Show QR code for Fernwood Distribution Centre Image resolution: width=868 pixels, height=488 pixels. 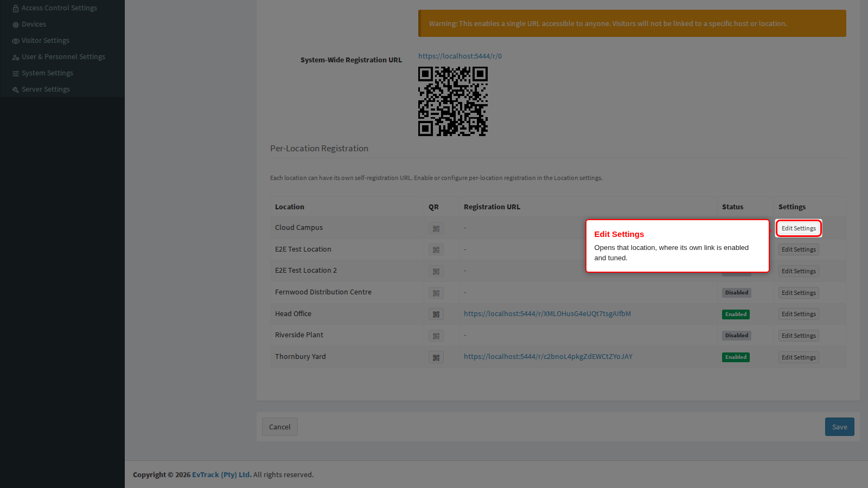point(436,293)
